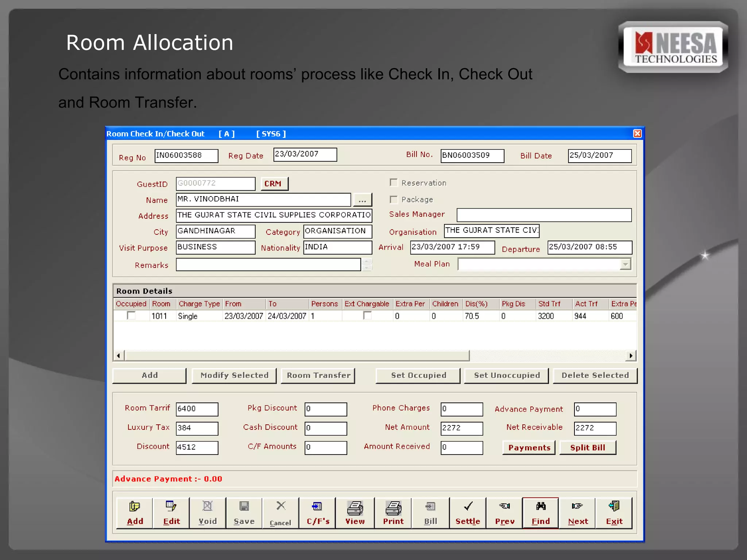The width and height of the screenshot is (747, 560).
Task: Click the Add record toolbar icon
Action: (135, 513)
